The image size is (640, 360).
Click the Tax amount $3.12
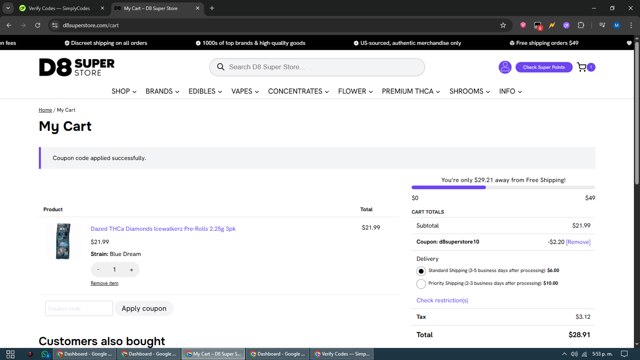pyautogui.click(x=583, y=317)
